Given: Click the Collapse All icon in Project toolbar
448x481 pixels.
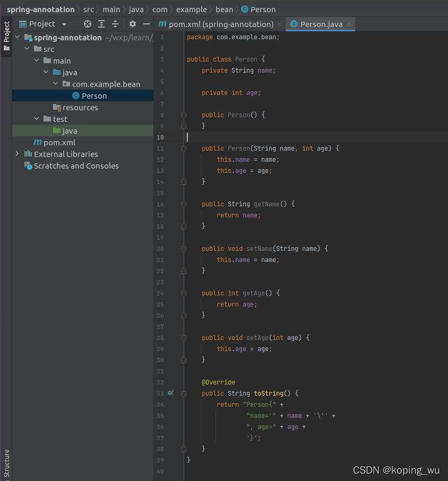Looking at the screenshot, I should pyautogui.click(x=115, y=24).
